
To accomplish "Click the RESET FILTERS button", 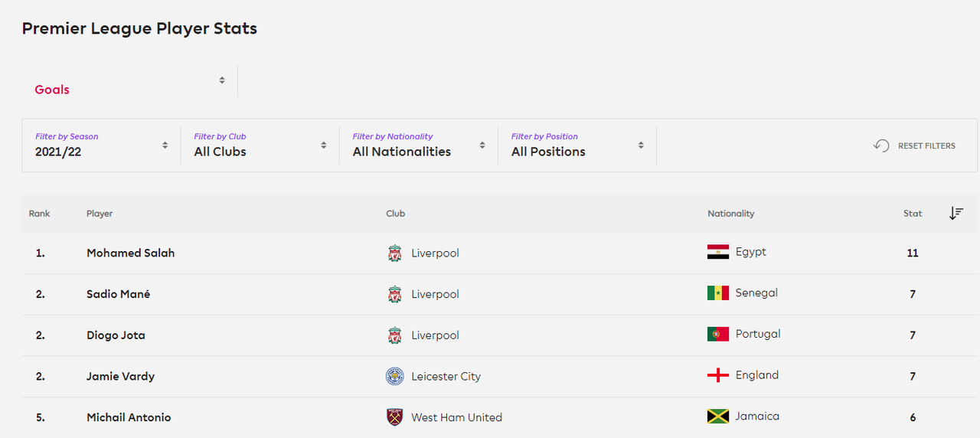I will (x=915, y=145).
